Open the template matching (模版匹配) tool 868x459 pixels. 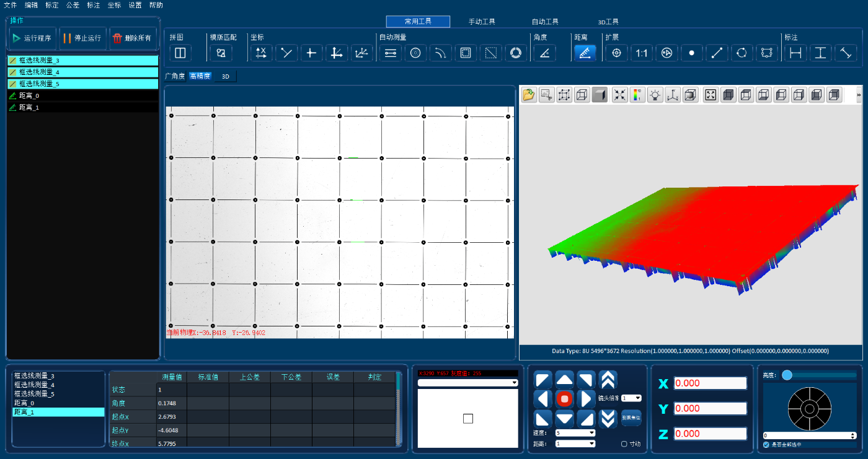(221, 53)
